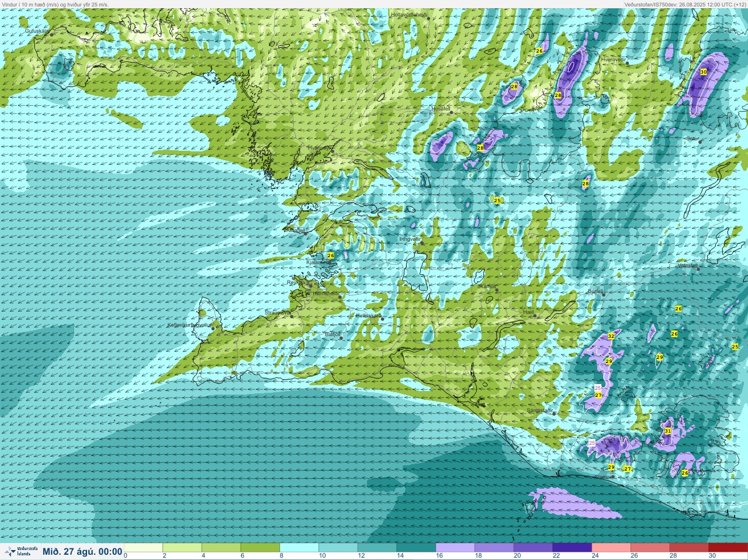
Task: Click the Keflavíkurflugvöllur station label
Action: [x=189, y=325]
